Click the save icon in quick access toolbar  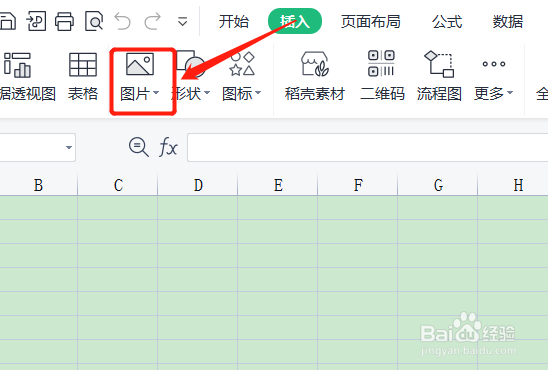tap(7, 21)
